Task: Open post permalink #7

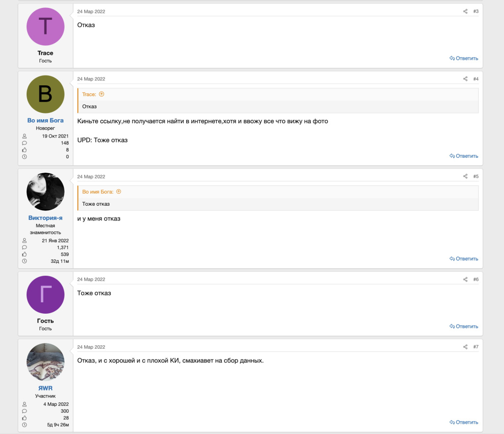Action: [x=475, y=347]
